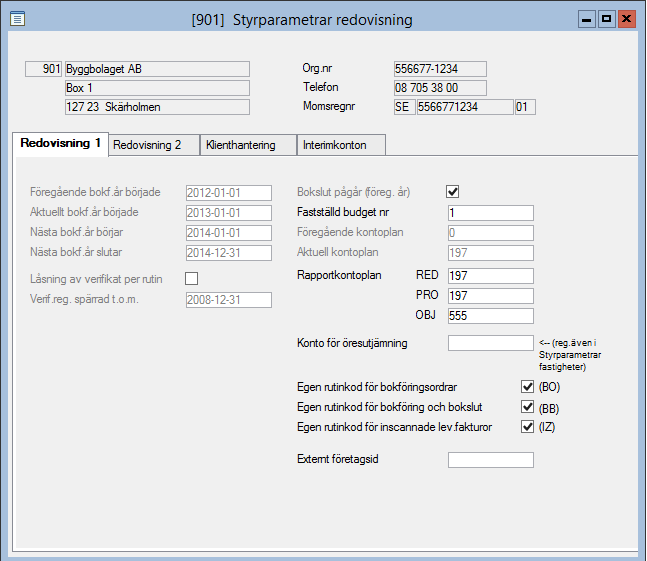
Task: Click the Föregående kontoplan field
Action: (x=491, y=233)
